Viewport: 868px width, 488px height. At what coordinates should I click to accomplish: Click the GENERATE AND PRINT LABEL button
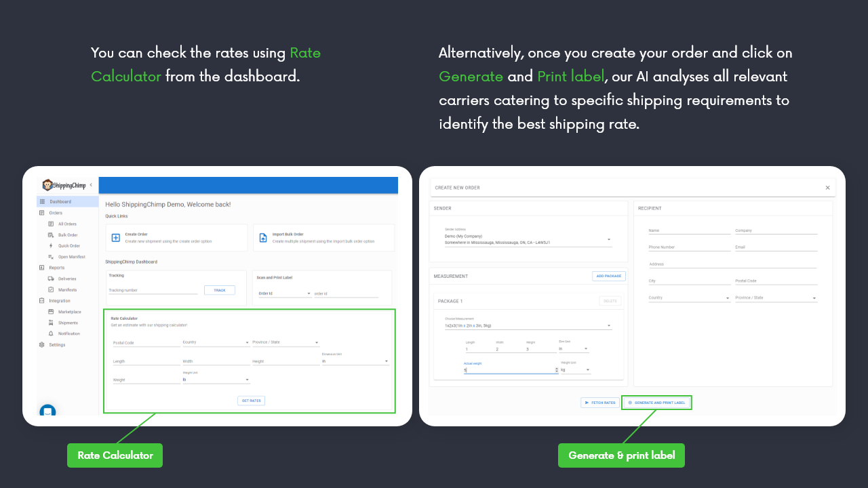(x=656, y=403)
